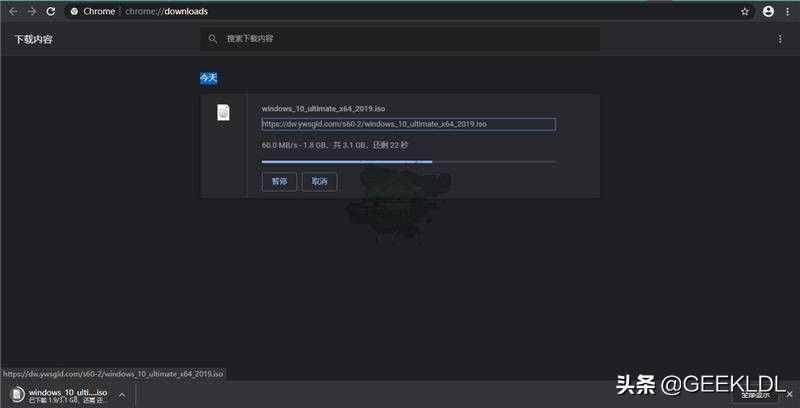Focus the search downloads field
Viewport: 800px width, 408px height.
click(400, 39)
